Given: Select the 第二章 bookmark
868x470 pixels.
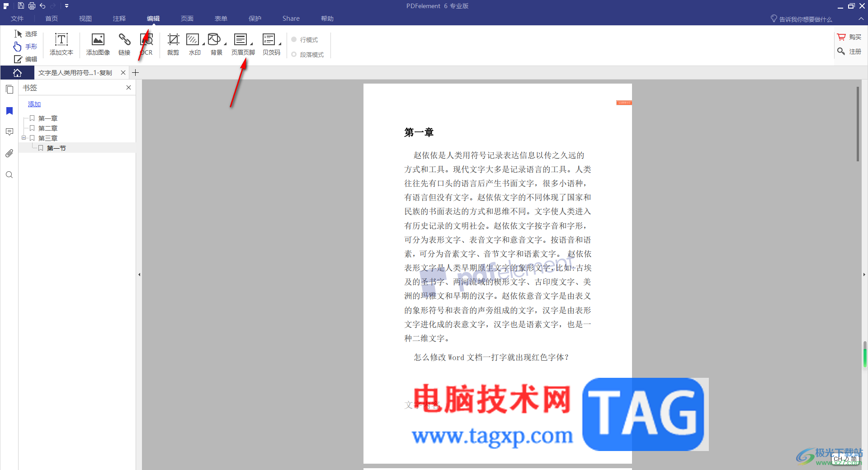Looking at the screenshot, I should [48, 128].
